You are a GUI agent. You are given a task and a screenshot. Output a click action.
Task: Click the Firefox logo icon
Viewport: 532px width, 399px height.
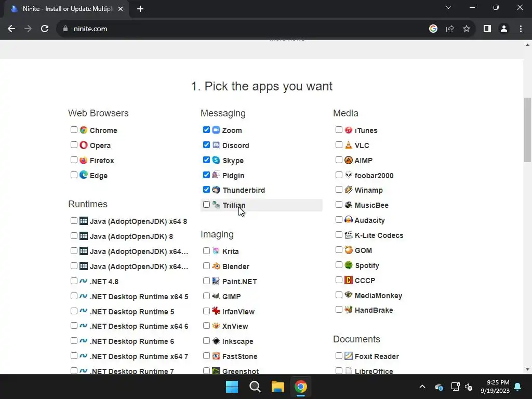coord(84,160)
